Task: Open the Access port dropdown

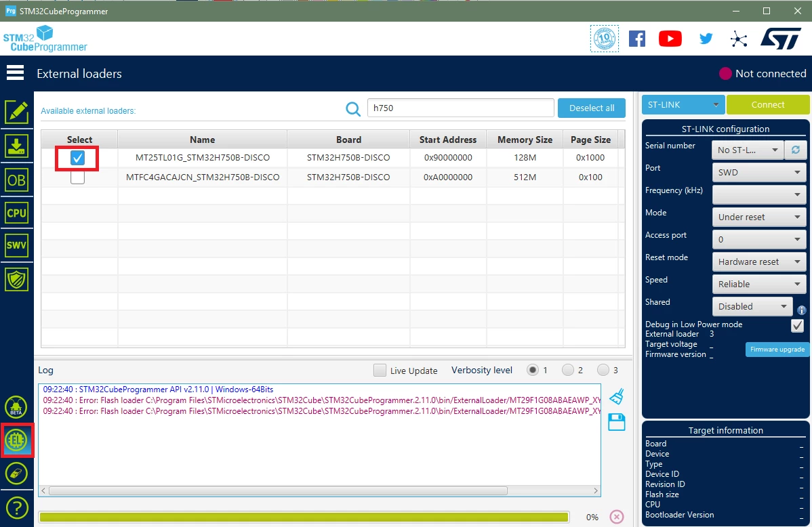Action: 759,239
